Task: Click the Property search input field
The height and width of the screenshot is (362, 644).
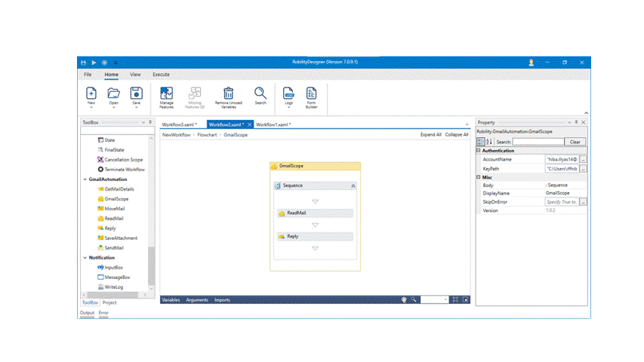Action: (x=538, y=142)
